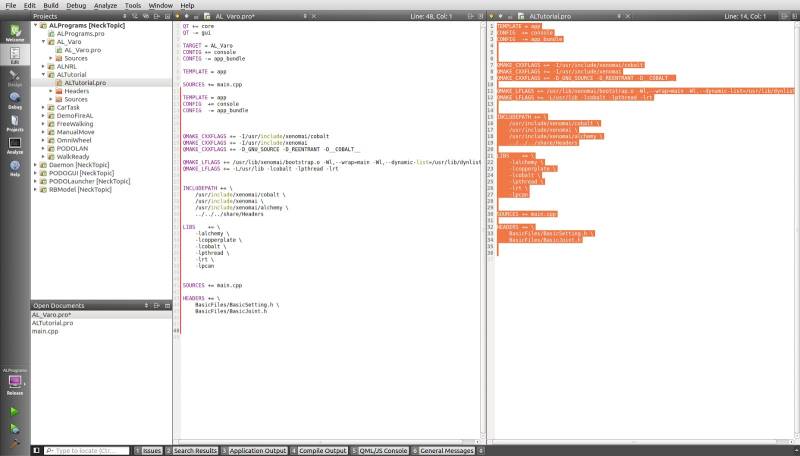This screenshot has height=456, width=800.
Task: Switch to Edit mode in sidebar
Action: (15, 55)
